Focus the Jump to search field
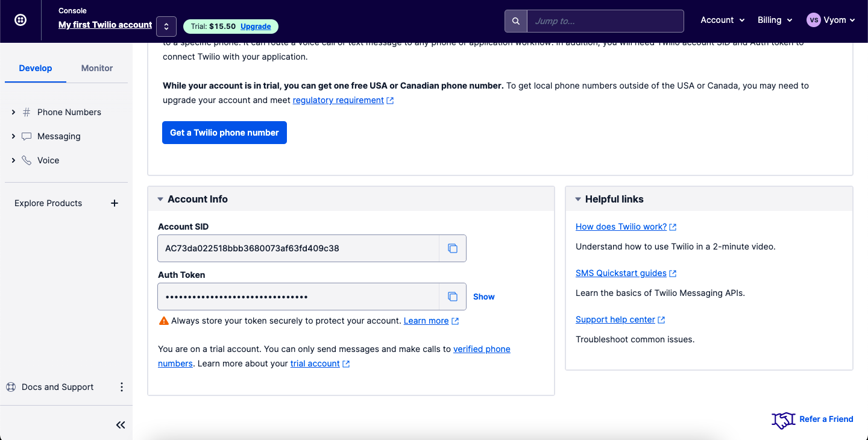 coord(605,21)
